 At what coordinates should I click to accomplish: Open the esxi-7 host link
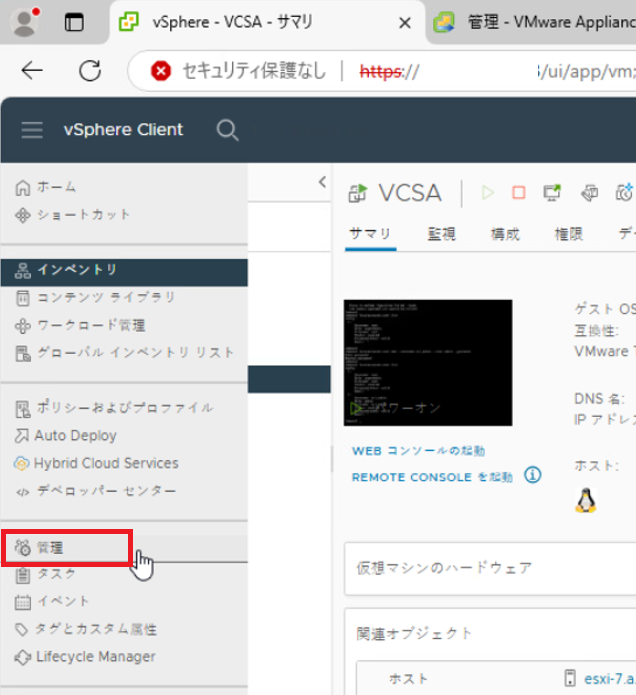pos(610,679)
